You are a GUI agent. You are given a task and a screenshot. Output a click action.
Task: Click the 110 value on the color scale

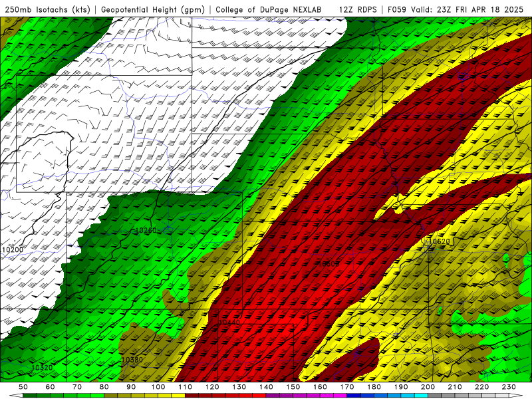click(x=186, y=387)
